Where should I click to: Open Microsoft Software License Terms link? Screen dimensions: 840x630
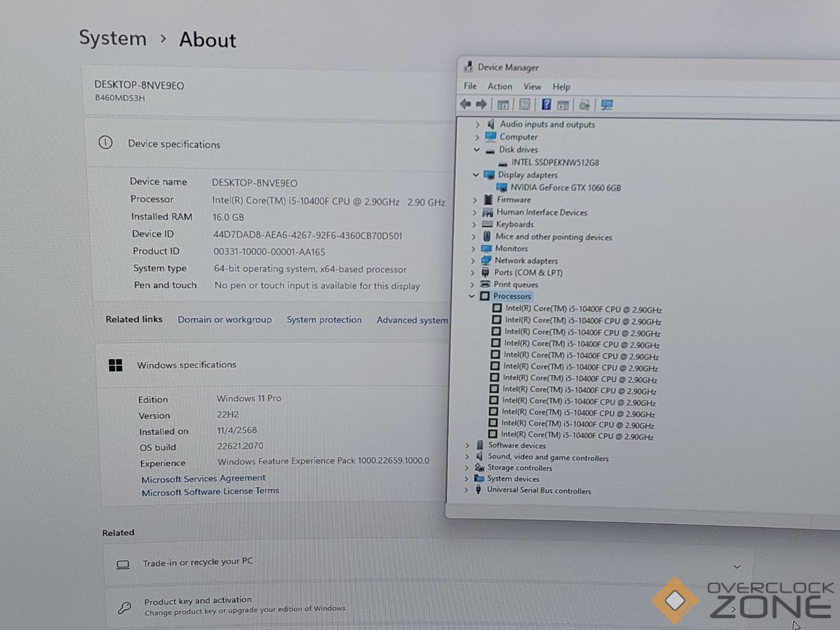pos(210,491)
